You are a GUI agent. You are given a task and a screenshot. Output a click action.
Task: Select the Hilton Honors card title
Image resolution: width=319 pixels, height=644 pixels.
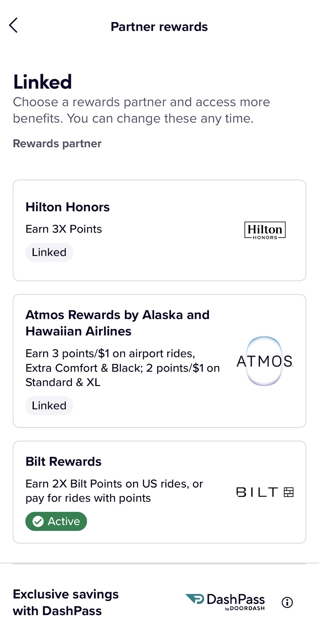click(68, 207)
